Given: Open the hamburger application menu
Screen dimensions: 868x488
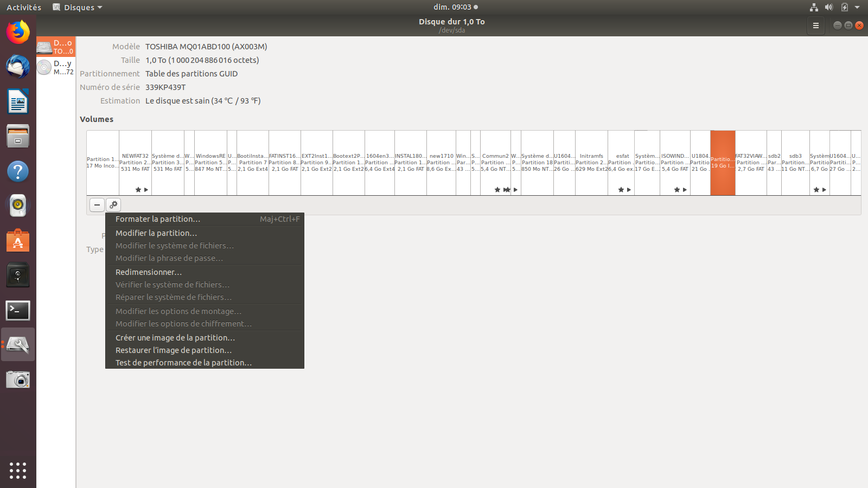Looking at the screenshot, I should point(815,25).
